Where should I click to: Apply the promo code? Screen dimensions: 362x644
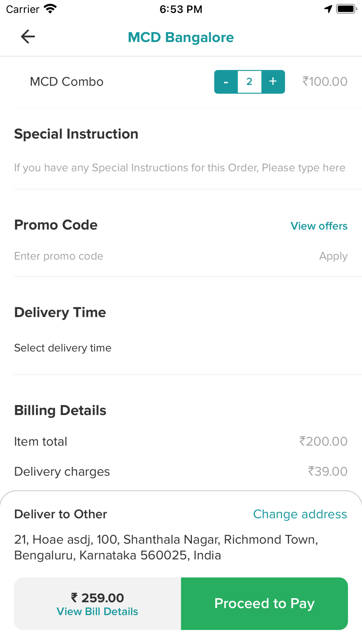pos(333,256)
